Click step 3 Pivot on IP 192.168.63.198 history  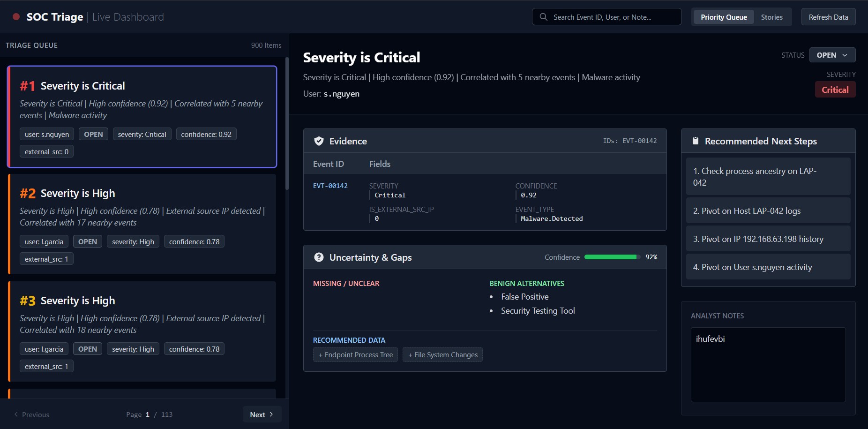coord(768,239)
